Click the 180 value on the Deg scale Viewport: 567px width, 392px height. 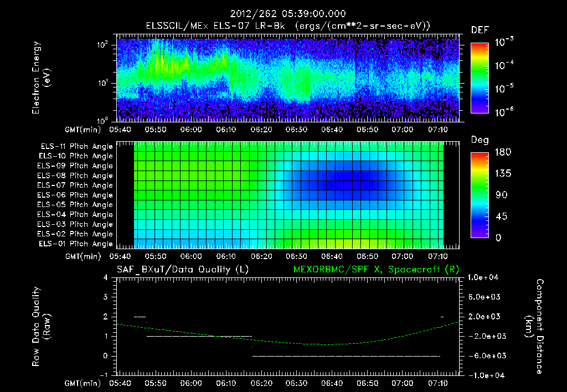[503, 152]
